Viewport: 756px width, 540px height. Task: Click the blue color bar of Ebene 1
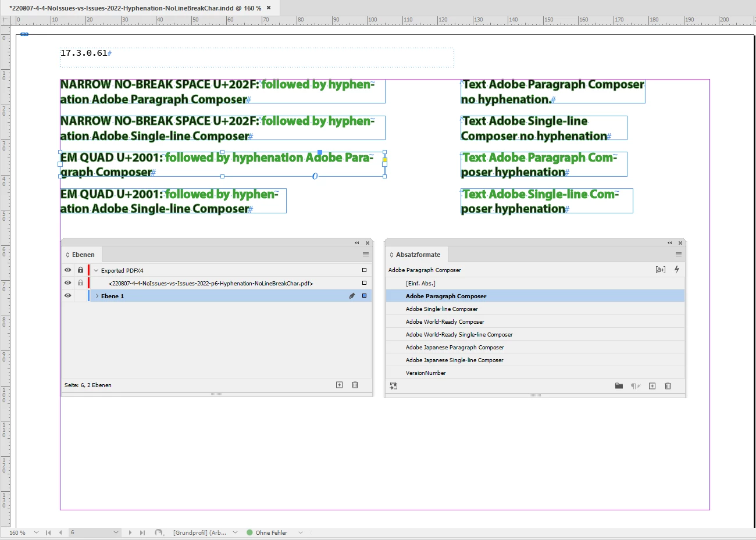tap(88, 296)
